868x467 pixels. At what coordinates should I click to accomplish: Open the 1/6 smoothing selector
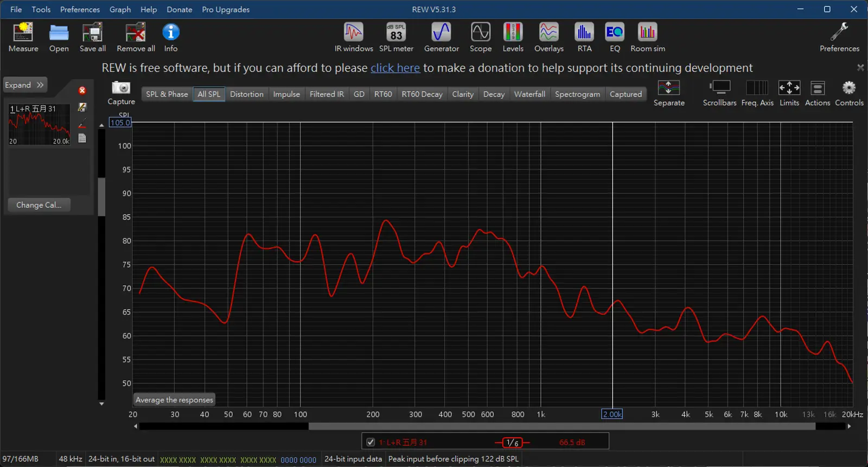pyautogui.click(x=512, y=443)
